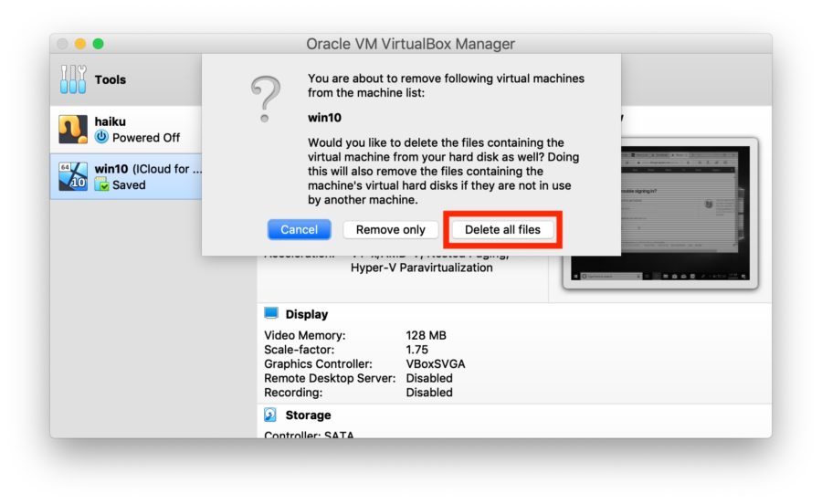
Task: Click the green zoom window button
Action: (x=98, y=44)
